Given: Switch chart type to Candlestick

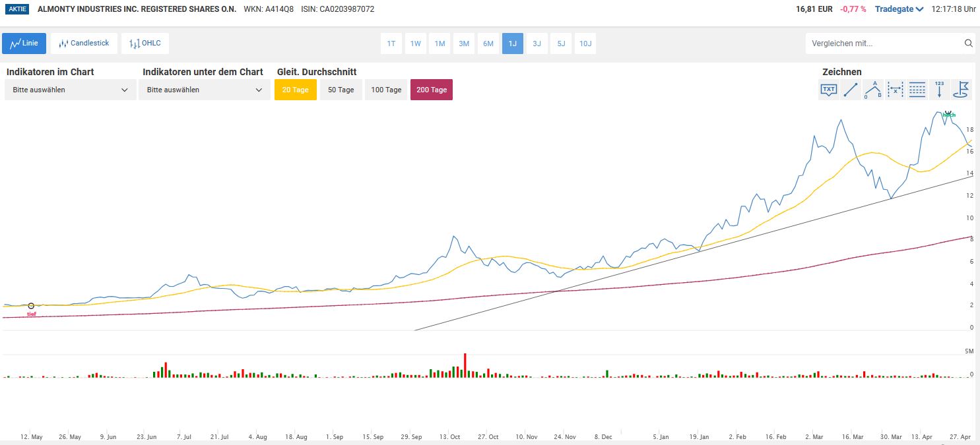Looking at the screenshot, I should (84, 44).
